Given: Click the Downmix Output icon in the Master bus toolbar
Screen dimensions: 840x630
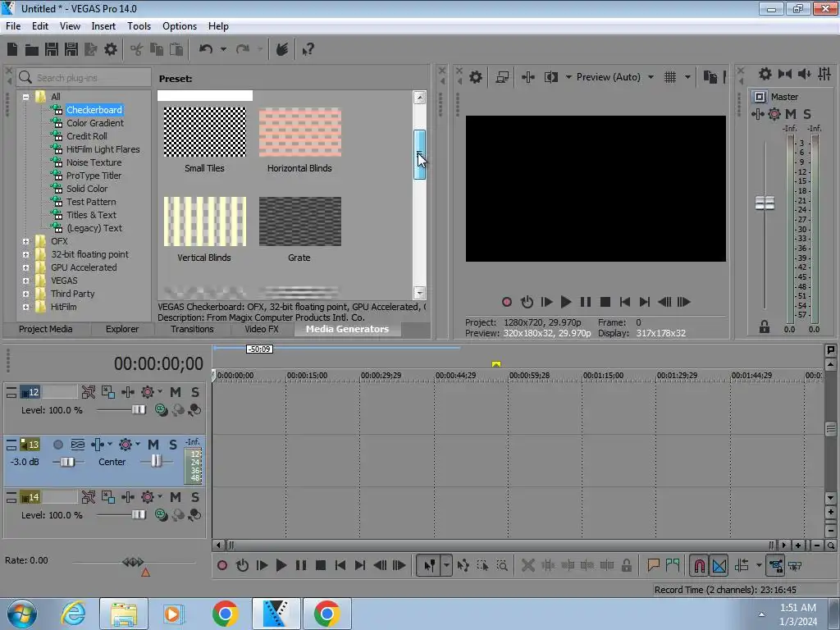Looking at the screenshot, I should (785, 74).
